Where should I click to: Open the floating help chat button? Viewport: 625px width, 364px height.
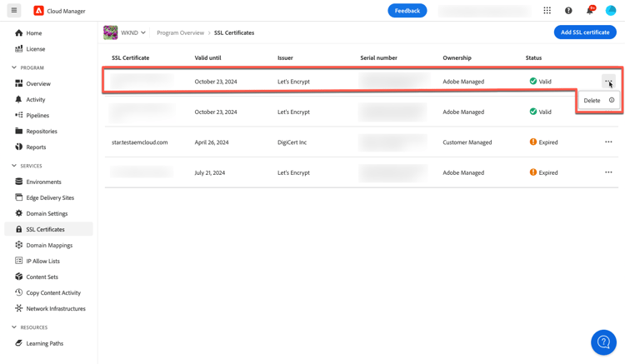tap(603, 342)
